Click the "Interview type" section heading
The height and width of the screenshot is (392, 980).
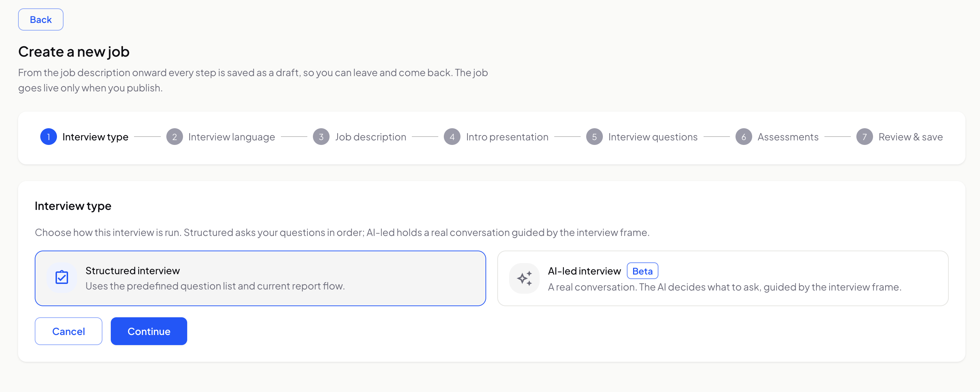73,205
